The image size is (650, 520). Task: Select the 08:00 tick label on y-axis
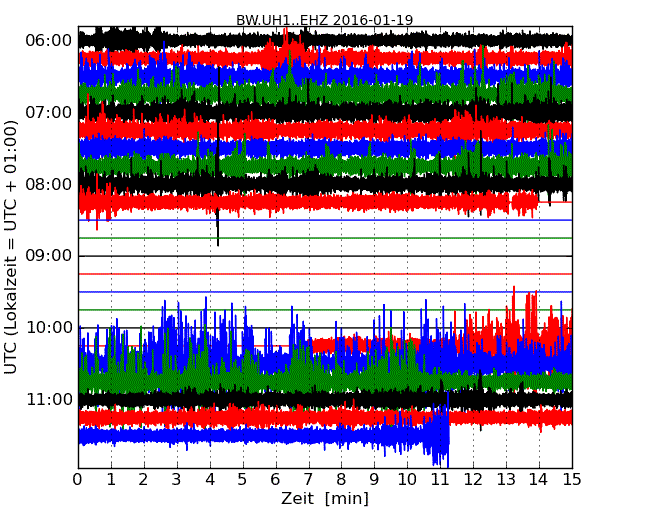pyautogui.click(x=48, y=184)
